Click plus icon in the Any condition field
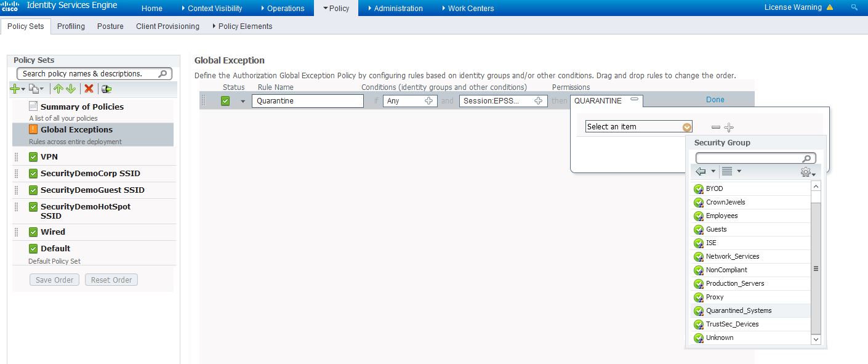The image size is (868, 364). tap(429, 101)
